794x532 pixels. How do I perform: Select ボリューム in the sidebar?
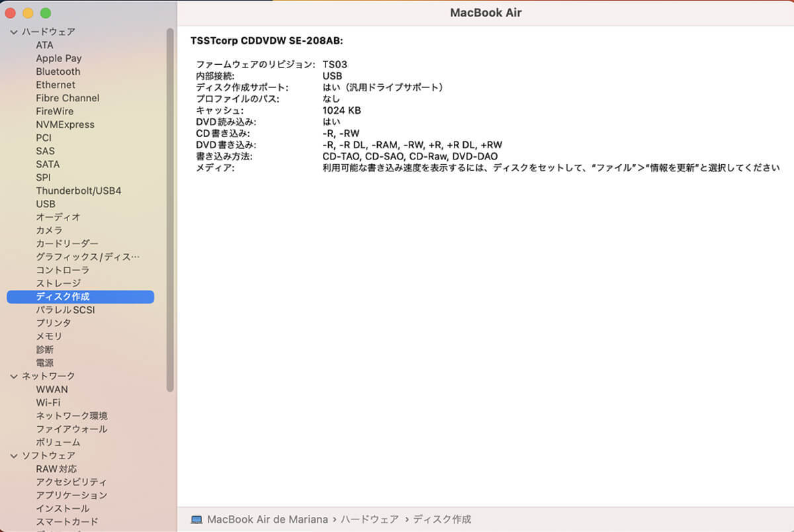click(58, 442)
